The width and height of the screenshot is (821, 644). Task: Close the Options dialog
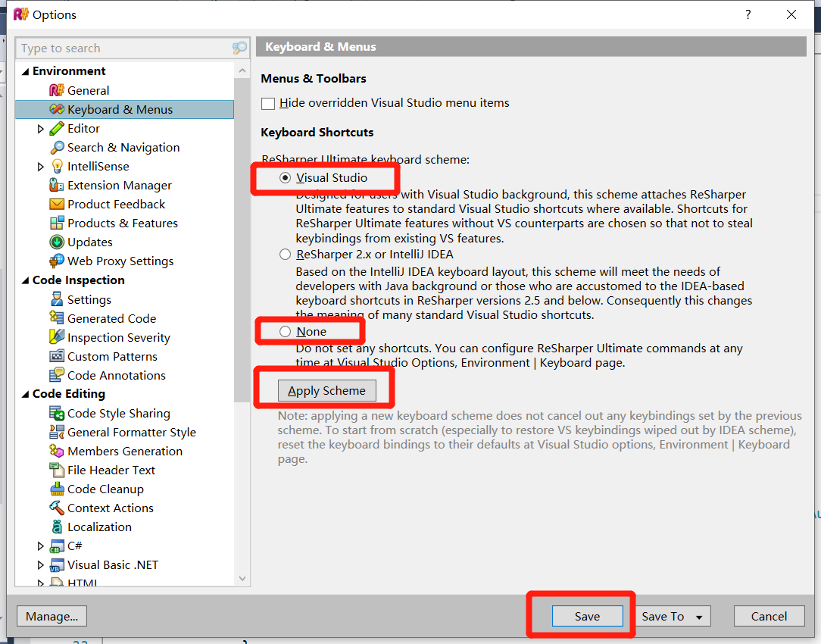(x=791, y=14)
